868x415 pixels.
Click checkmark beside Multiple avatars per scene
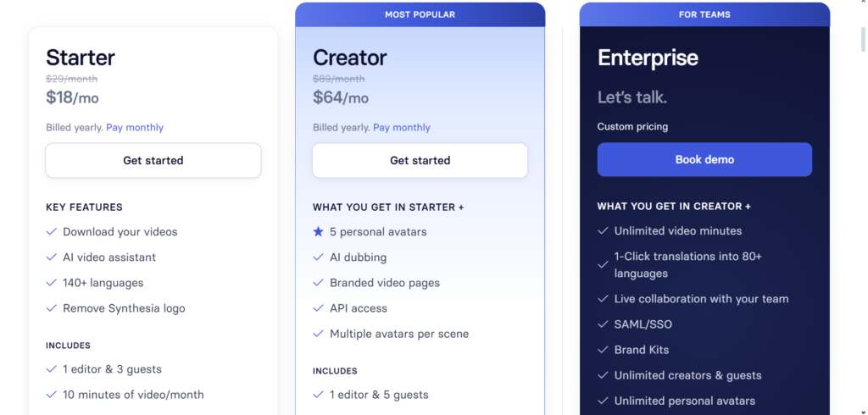point(318,334)
